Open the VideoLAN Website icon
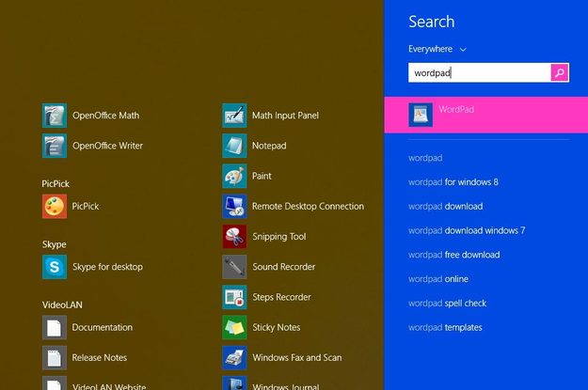This screenshot has width=588, height=390. coord(55,382)
